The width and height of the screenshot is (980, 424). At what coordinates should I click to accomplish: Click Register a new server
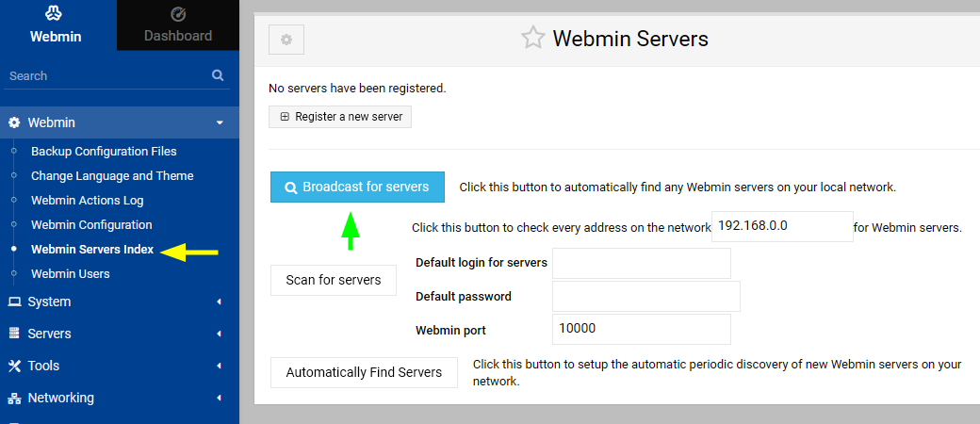(x=340, y=117)
